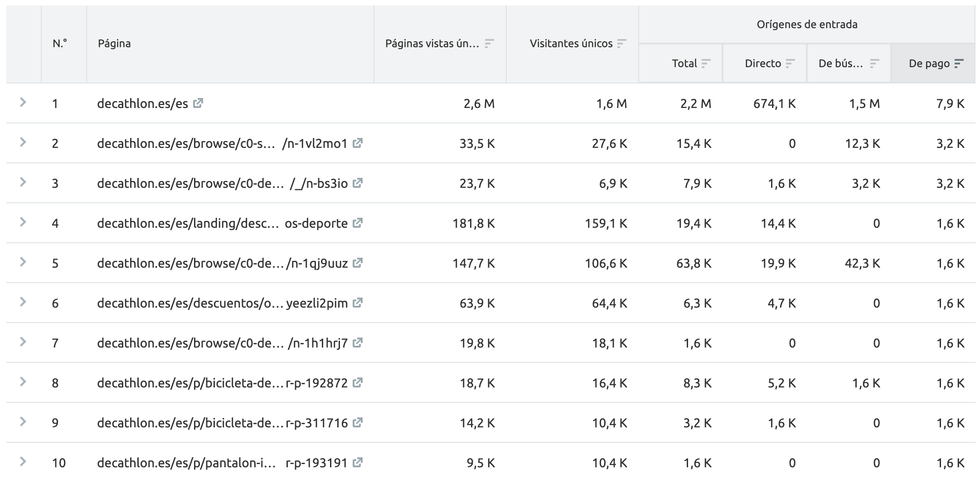The width and height of the screenshot is (980, 480).
Task: Open decathlon.es/es page link
Action: click(x=142, y=104)
